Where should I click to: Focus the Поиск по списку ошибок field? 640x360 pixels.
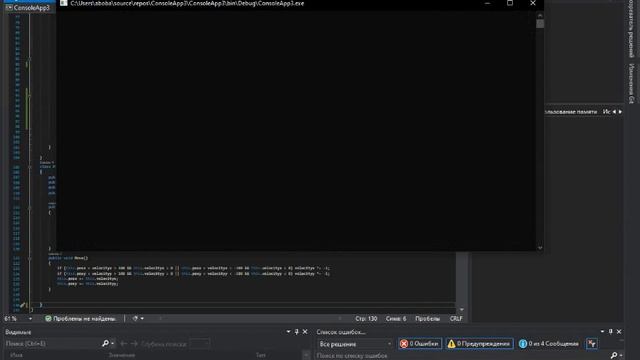point(462,356)
